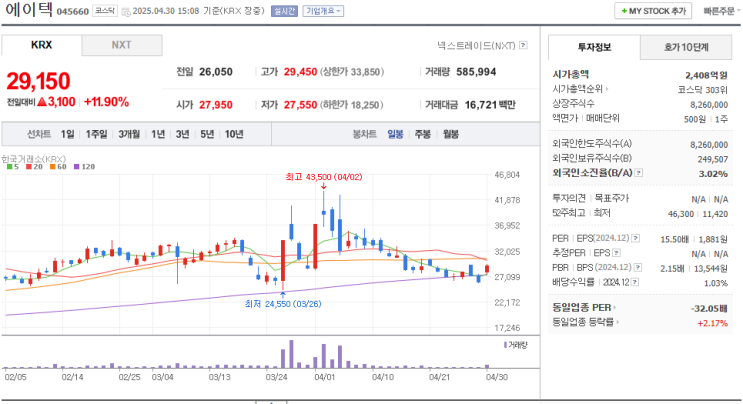Show the 1년 line chart

pos(158,135)
